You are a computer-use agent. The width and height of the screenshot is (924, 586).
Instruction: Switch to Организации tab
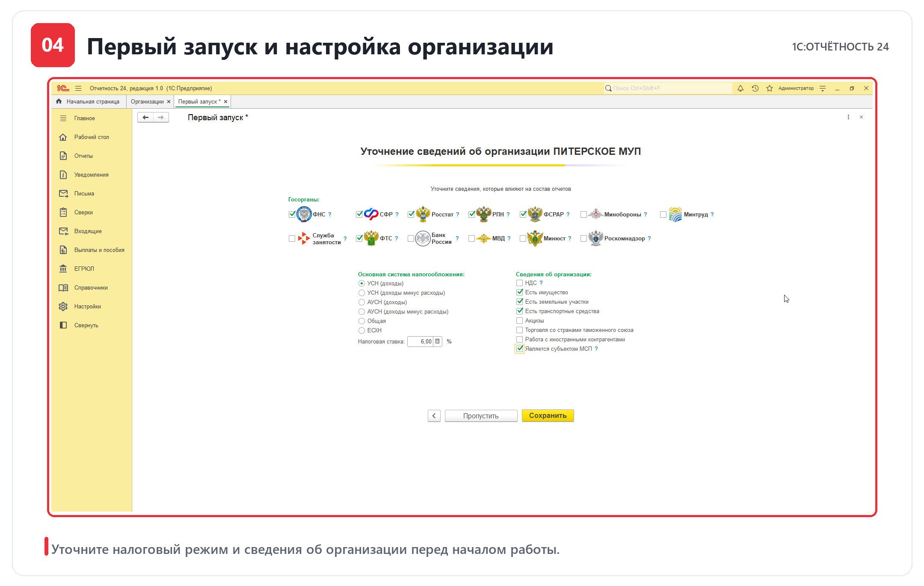coord(147,101)
